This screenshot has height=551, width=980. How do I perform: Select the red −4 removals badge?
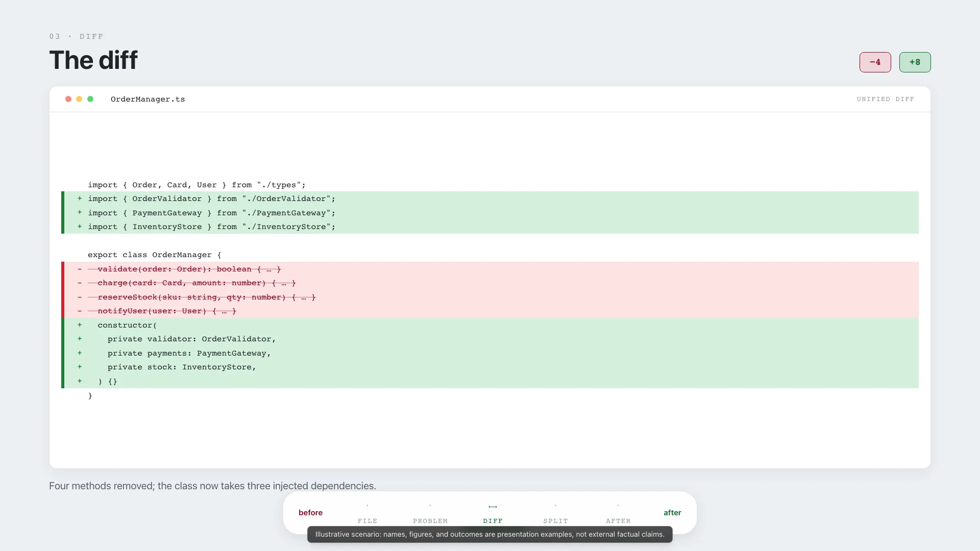875,62
